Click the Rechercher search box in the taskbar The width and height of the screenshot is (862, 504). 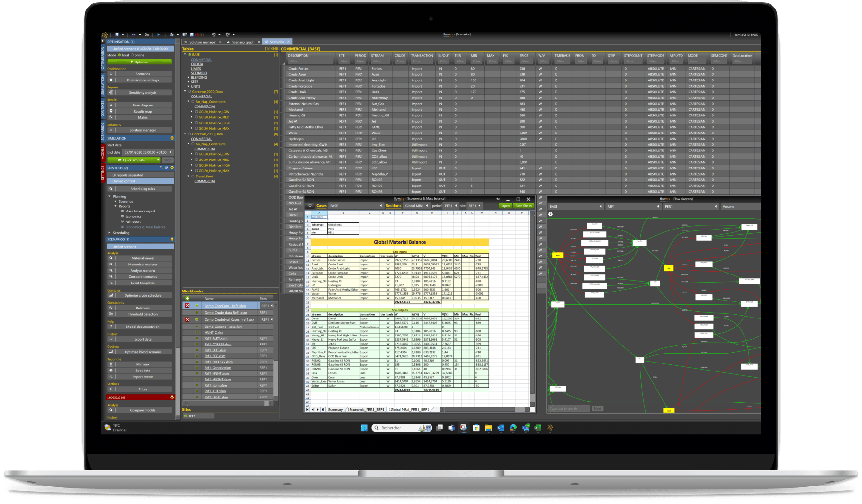pos(393,428)
